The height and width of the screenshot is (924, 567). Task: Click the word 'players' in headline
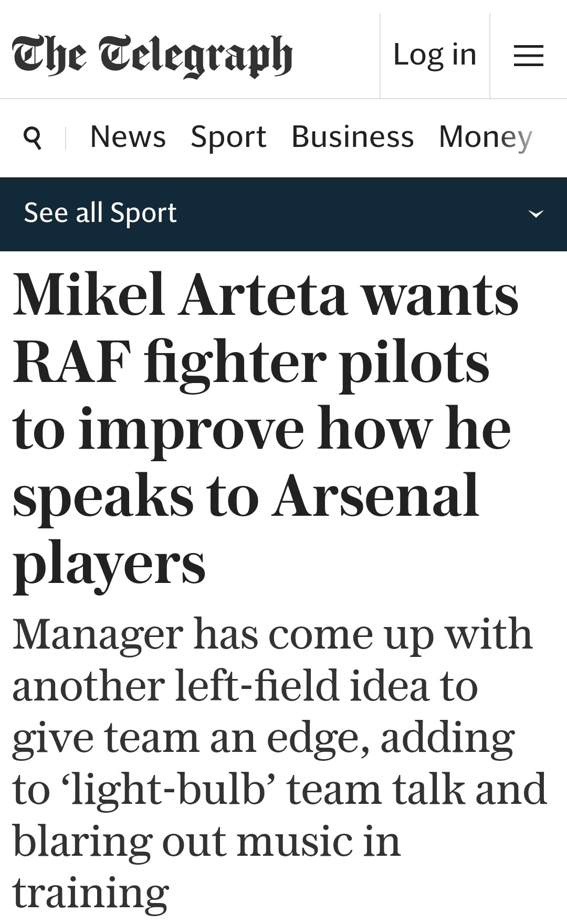tap(109, 564)
